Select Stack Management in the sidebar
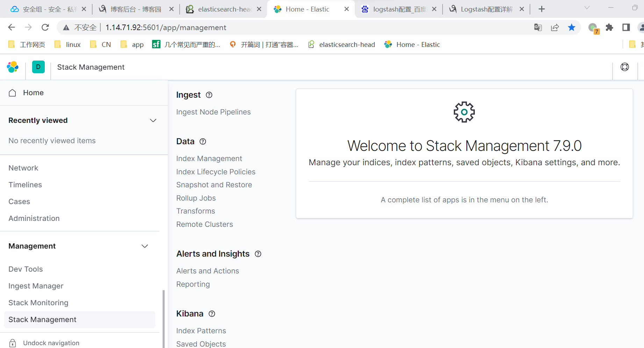The height and width of the screenshot is (348, 644). coord(79,320)
